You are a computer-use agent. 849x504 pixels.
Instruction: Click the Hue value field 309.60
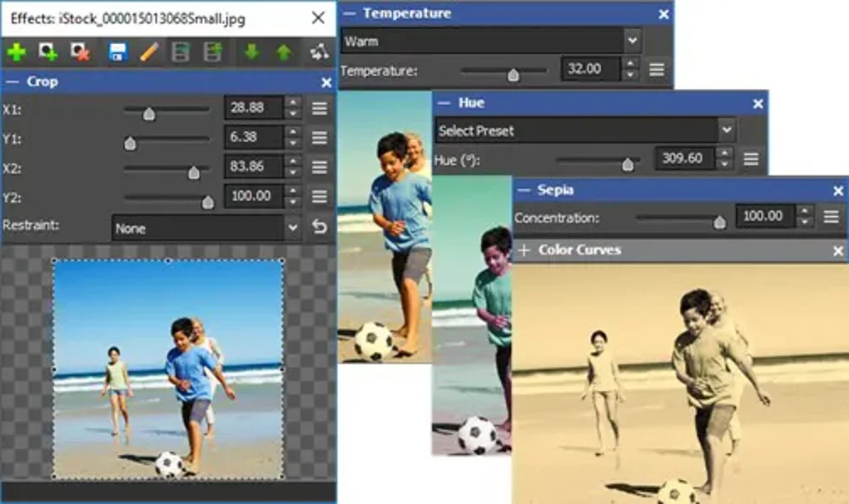[685, 159]
